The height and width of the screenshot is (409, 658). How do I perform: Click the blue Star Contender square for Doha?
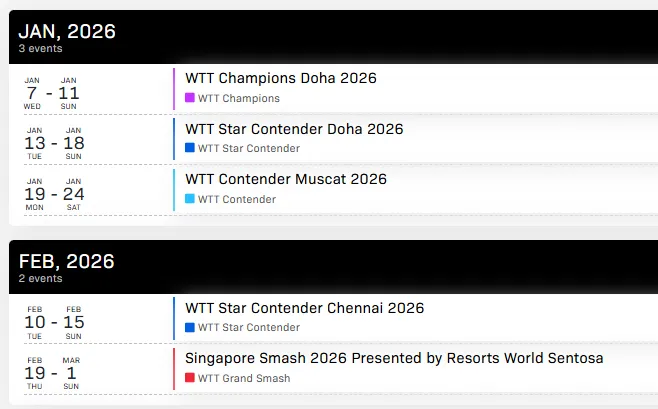(x=190, y=148)
